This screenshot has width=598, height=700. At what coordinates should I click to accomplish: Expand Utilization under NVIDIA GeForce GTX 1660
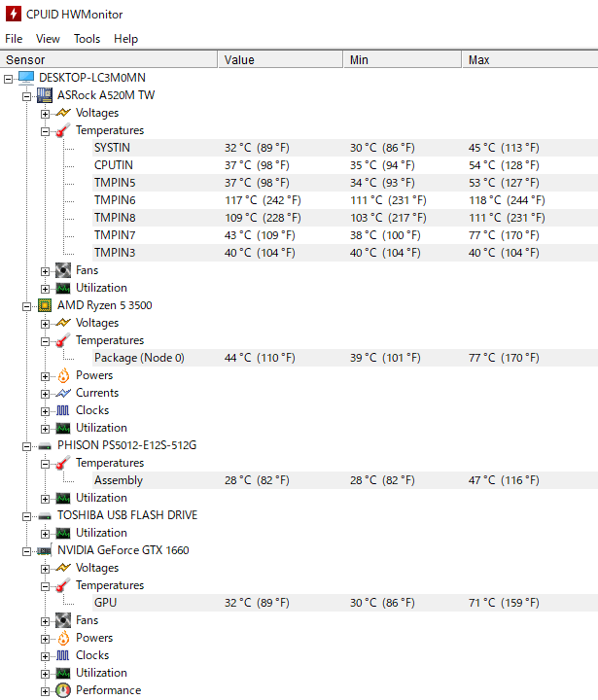pyautogui.click(x=45, y=675)
